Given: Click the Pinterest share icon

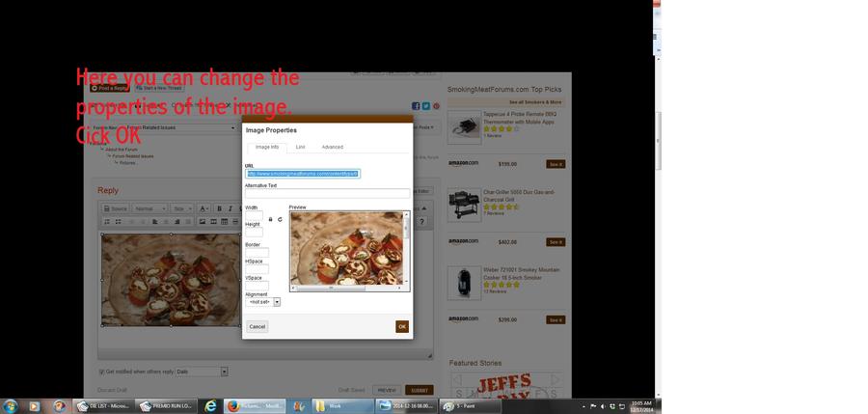Looking at the screenshot, I should [x=436, y=106].
